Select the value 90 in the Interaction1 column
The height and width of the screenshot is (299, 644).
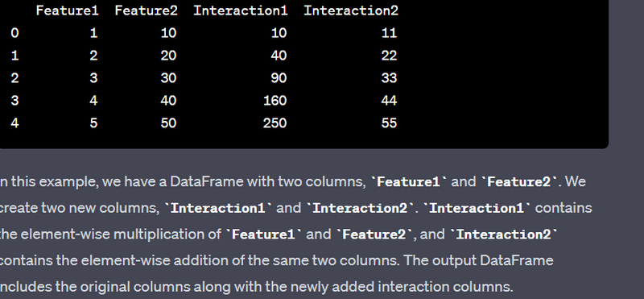click(x=279, y=77)
